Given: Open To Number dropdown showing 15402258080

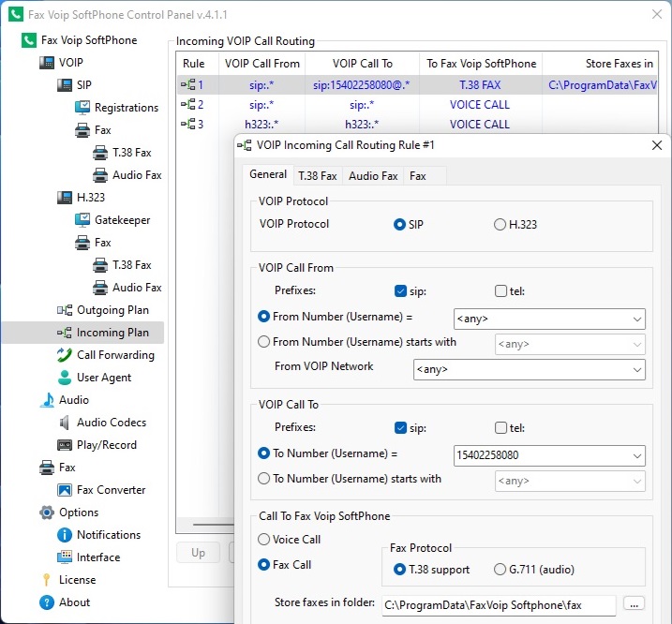Looking at the screenshot, I should pos(549,455).
